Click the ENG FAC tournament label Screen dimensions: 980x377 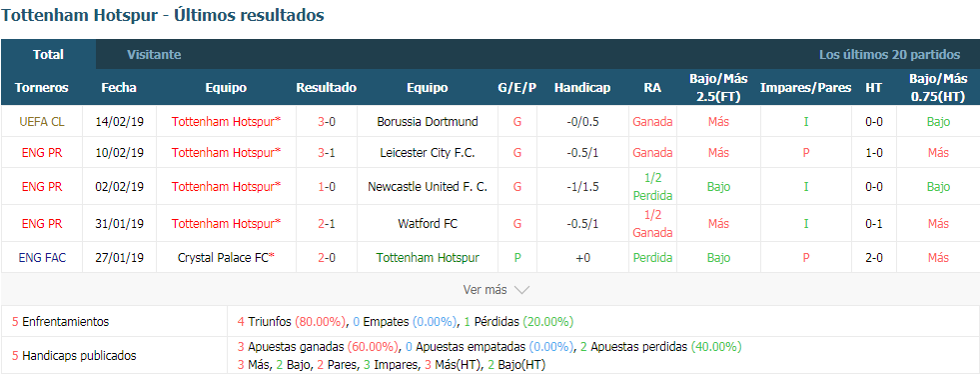pos(41,258)
